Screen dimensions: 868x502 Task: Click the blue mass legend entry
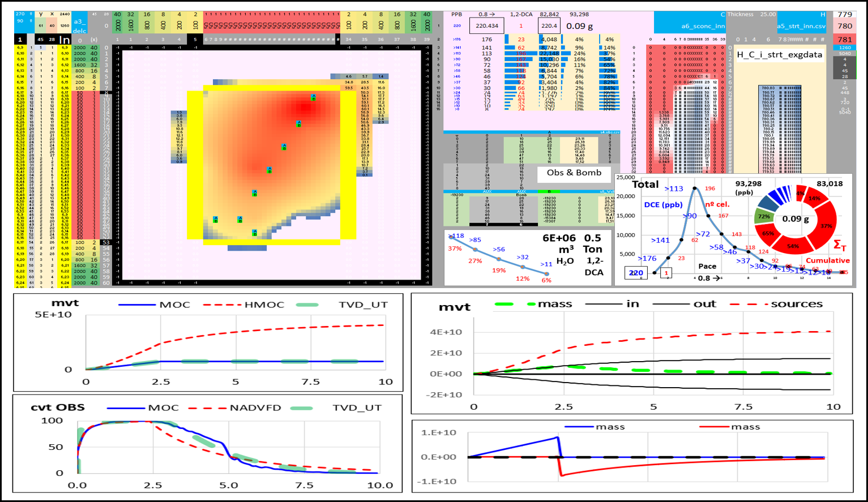tap(594, 427)
